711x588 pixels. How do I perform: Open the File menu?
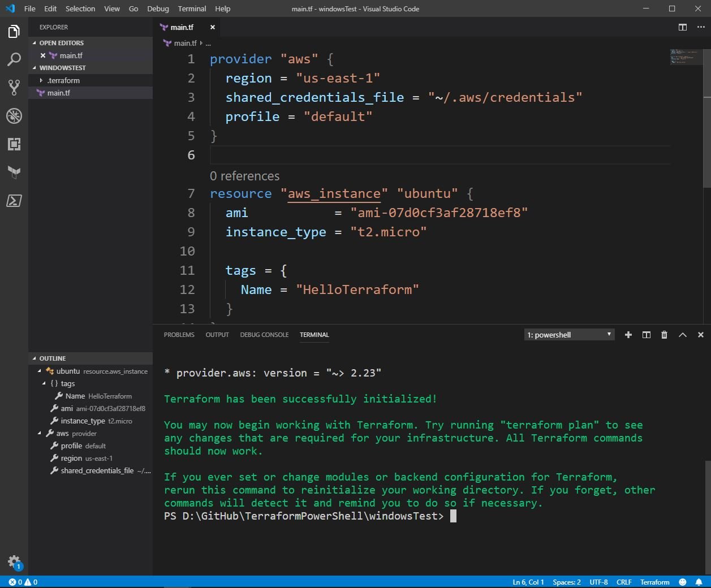[x=30, y=8]
